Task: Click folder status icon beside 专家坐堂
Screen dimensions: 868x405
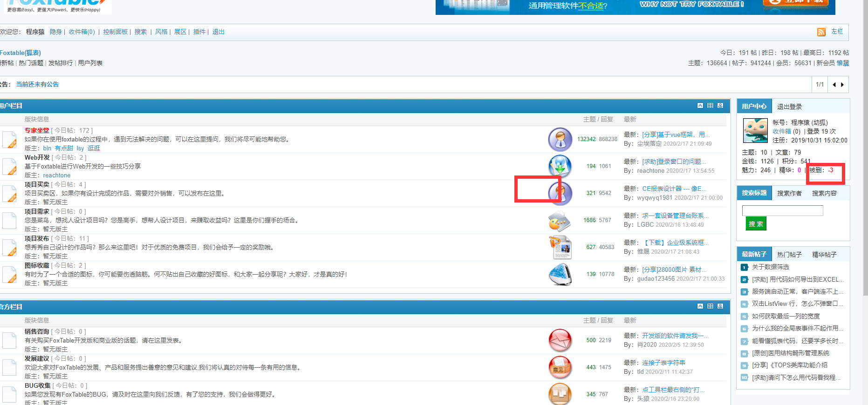Action: [x=9, y=140]
